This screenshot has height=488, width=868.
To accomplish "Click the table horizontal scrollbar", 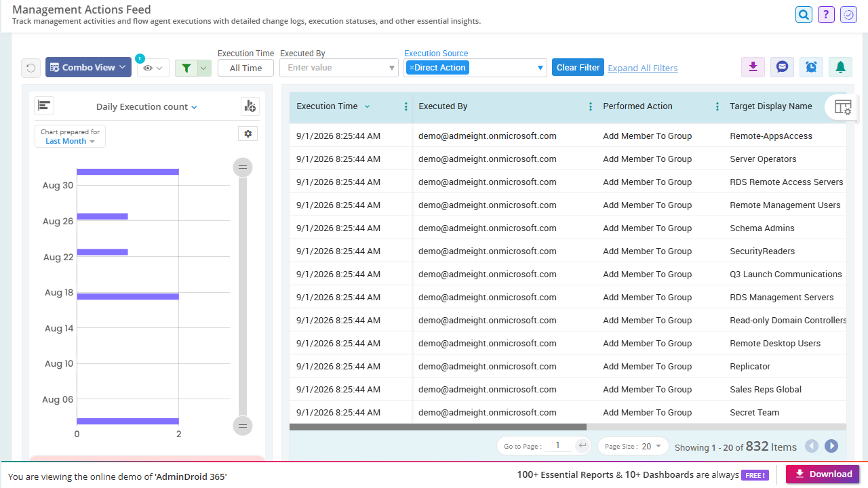I will click(x=438, y=427).
